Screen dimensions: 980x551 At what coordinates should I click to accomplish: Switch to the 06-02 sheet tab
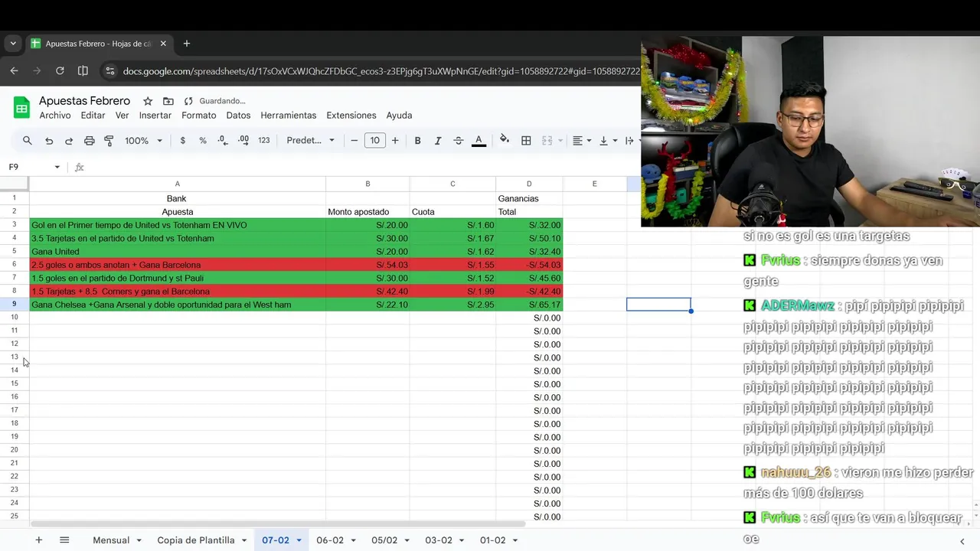pyautogui.click(x=330, y=540)
